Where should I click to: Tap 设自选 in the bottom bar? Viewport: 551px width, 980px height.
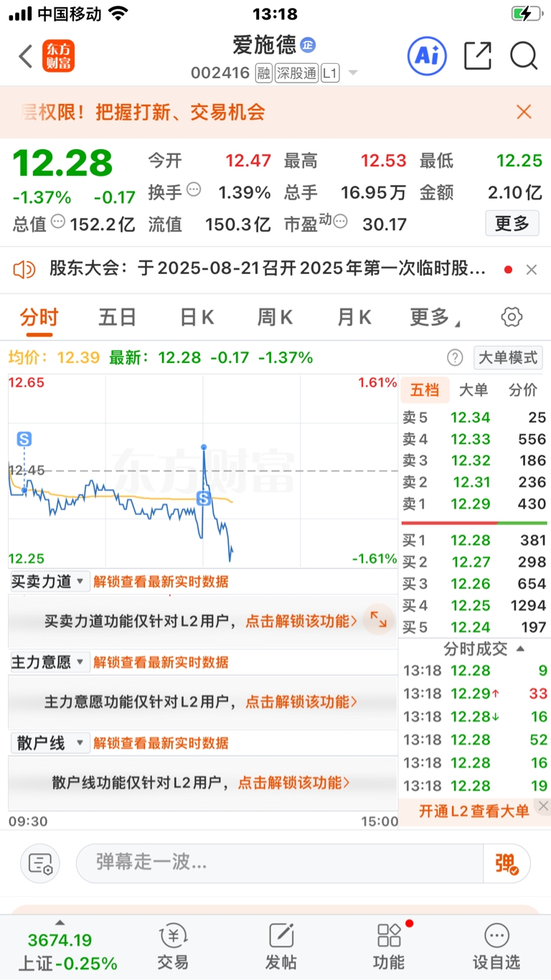tap(496, 947)
